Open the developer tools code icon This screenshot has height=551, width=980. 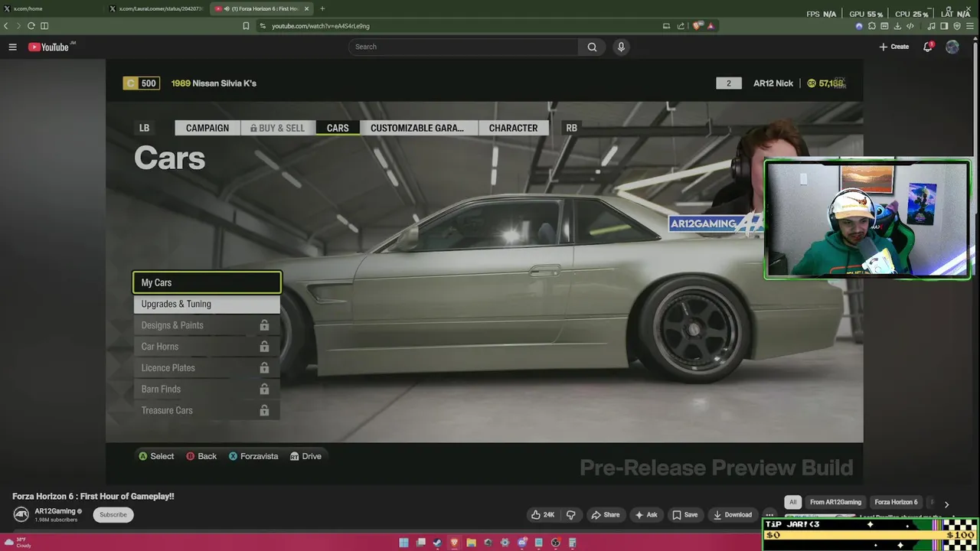(x=910, y=25)
